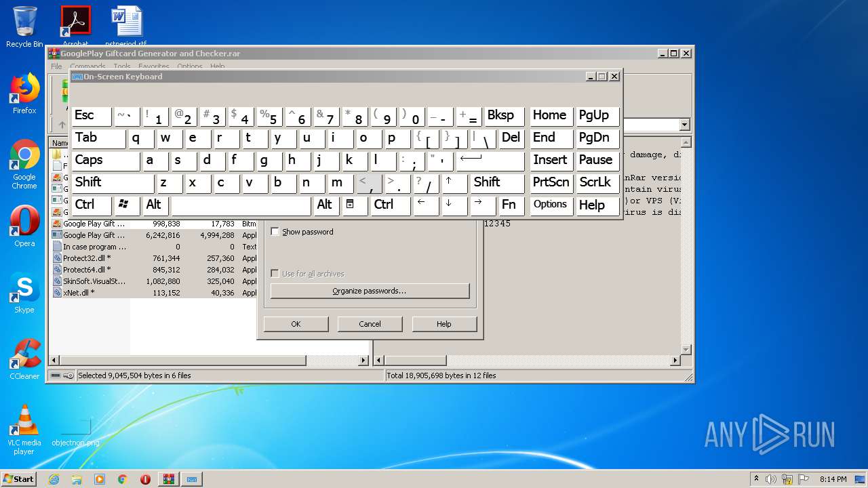The height and width of the screenshot is (488, 868).
Task: Click the file list scroll-right arrow
Action: pyautogui.click(x=363, y=361)
